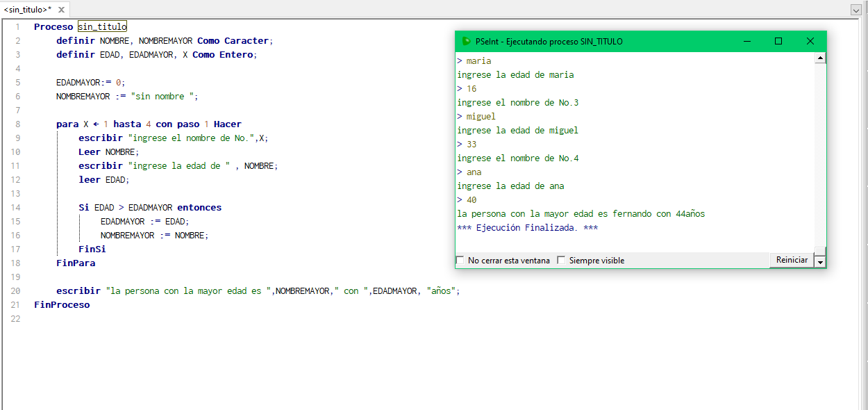Click the 'EDADMAYOR:= 0;' statement on line 5

(91, 82)
